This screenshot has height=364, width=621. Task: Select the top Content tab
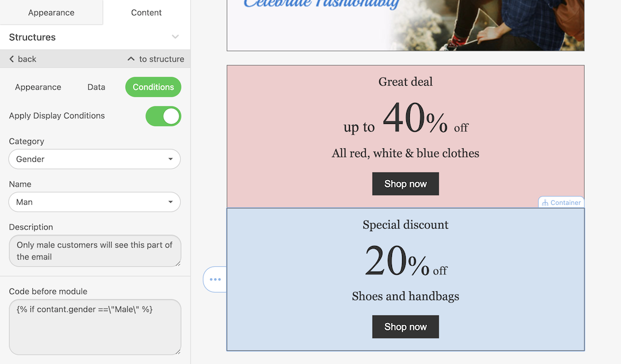click(x=146, y=13)
